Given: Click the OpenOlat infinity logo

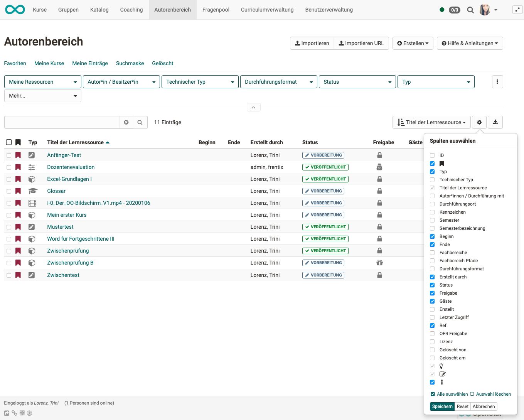Looking at the screenshot, I should (15, 10).
